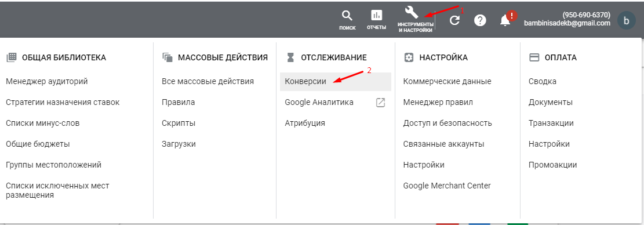Open Tools and Settings wrench icon
The height and width of the screenshot is (225, 644).
(x=411, y=12)
